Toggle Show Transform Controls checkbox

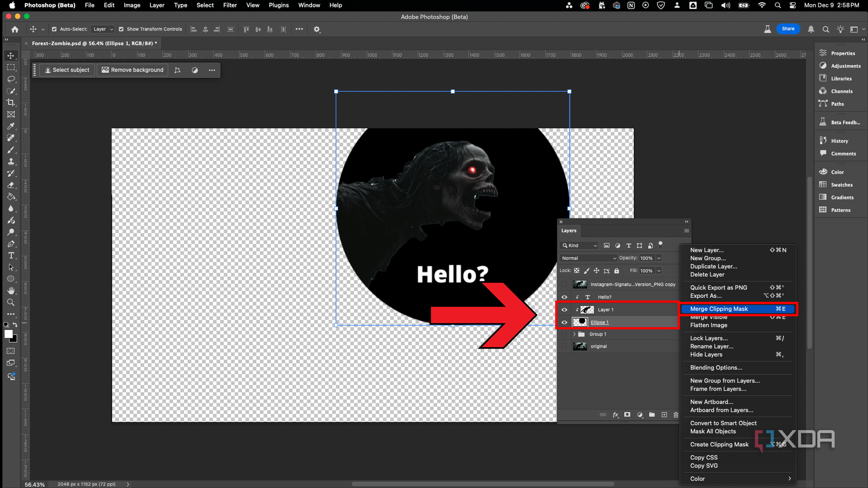point(121,29)
